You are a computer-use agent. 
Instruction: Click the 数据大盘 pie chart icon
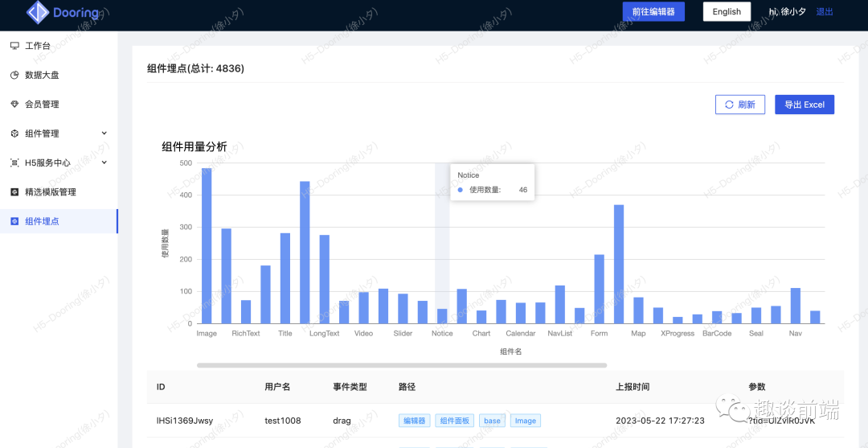14,75
